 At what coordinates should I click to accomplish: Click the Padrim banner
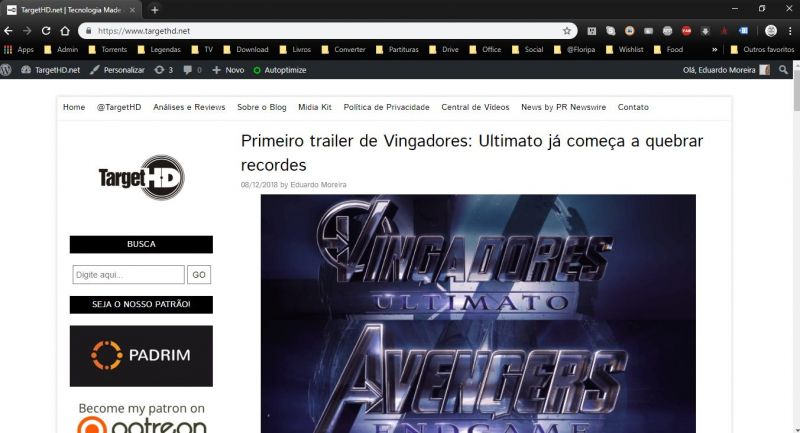click(x=141, y=355)
